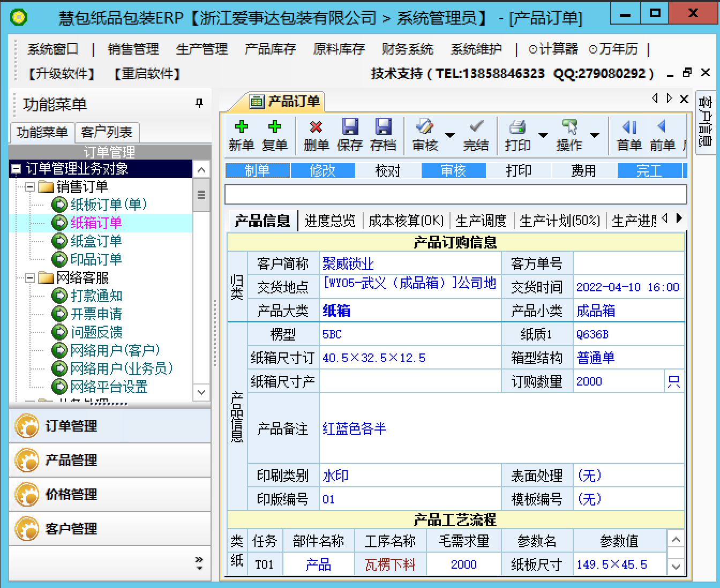Open the 计算器 calculator
The image size is (720, 588).
tap(553, 49)
